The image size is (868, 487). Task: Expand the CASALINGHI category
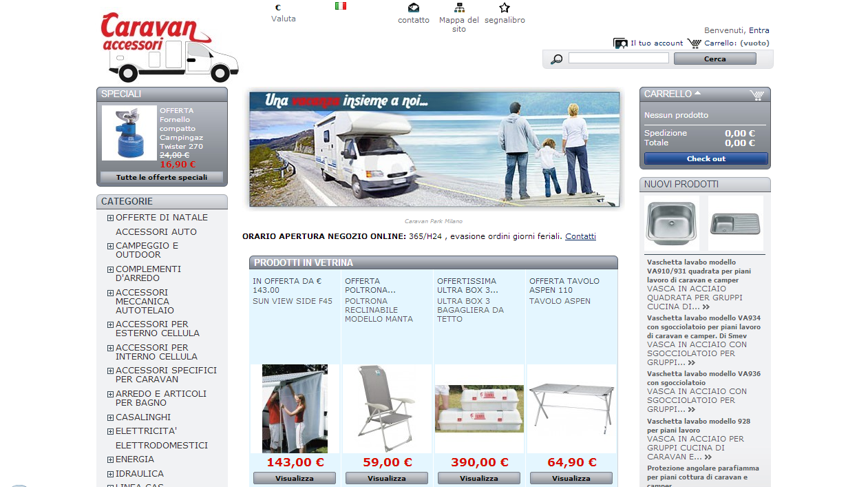pyautogui.click(x=110, y=417)
